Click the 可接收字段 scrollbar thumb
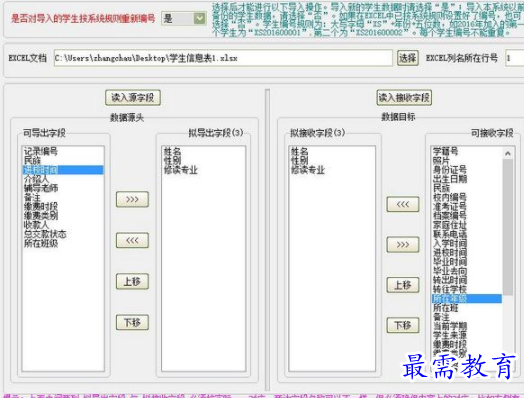Screen dimensions: 524x398 (x=508, y=227)
